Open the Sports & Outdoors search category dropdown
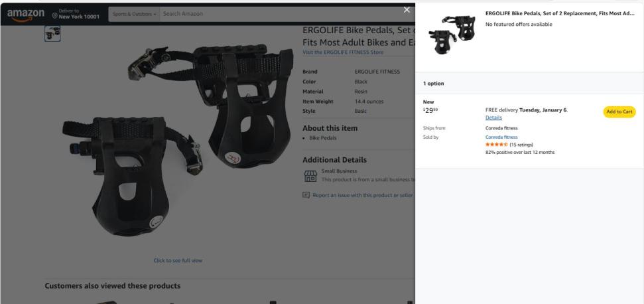The width and height of the screenshot is (644, 304). [x=134, y=14]
